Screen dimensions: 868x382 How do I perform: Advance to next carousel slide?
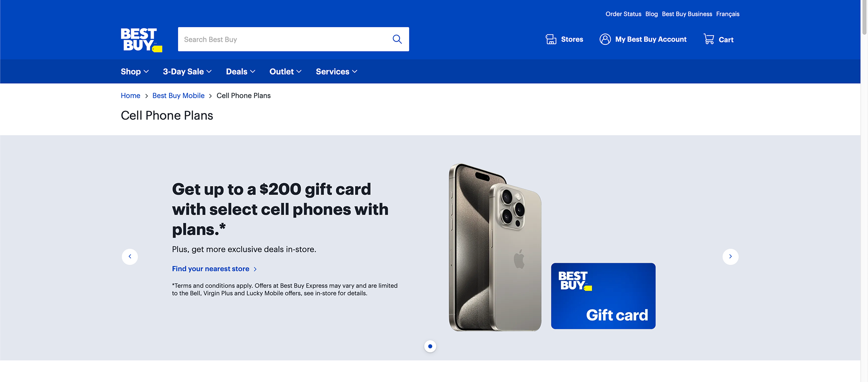[x=730, y=257]
